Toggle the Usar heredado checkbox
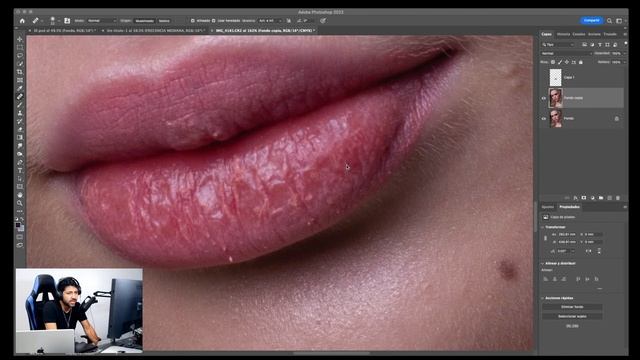The height and width of the screenshot is (360, 640). pyautogui.click(x=213, y=20)
